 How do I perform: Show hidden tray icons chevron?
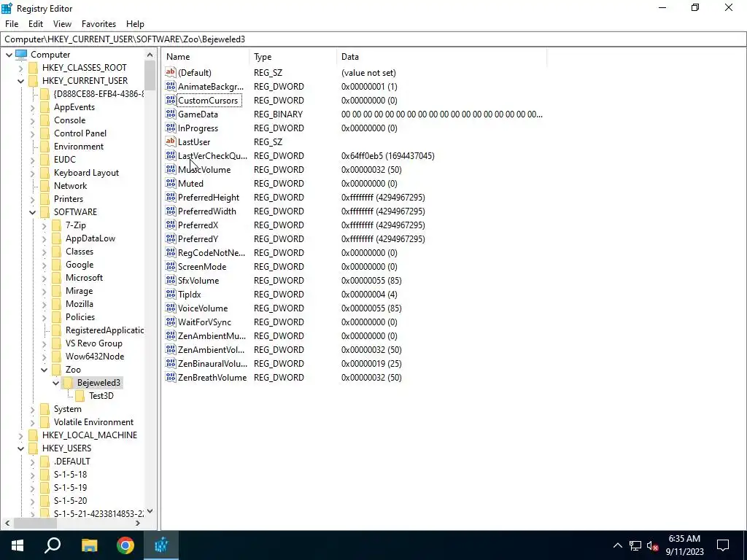click(x=617, y=545)
